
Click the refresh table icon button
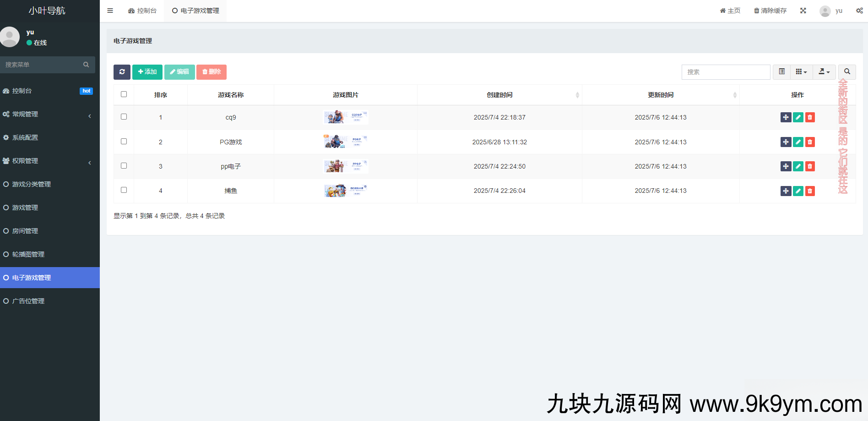tap(122, 72)
